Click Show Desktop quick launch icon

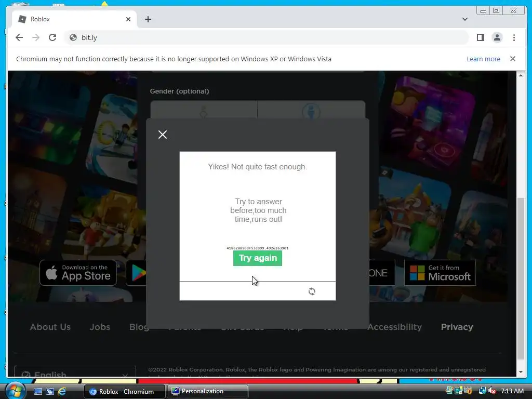coord(38,392)
